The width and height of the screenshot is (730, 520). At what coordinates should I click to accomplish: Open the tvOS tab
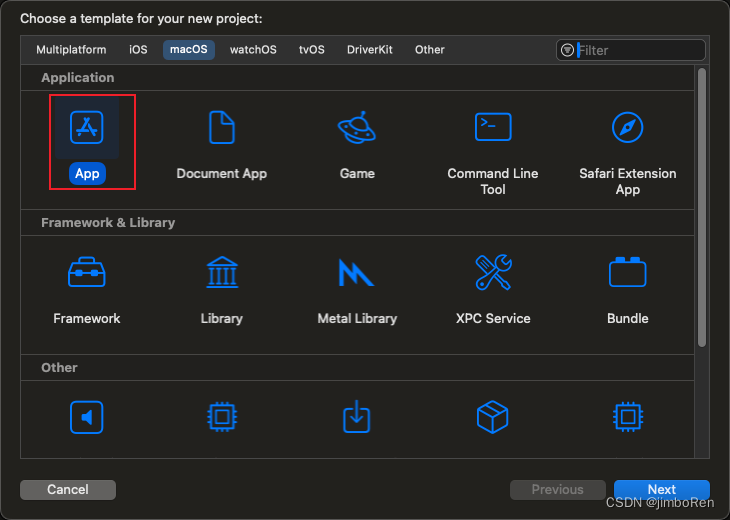coord(312,50)
